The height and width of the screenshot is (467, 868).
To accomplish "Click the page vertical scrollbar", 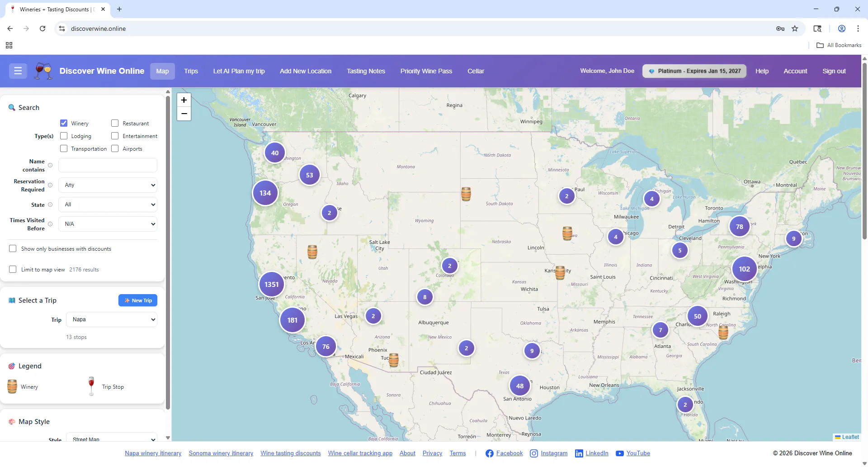I will tap(864, 152).
